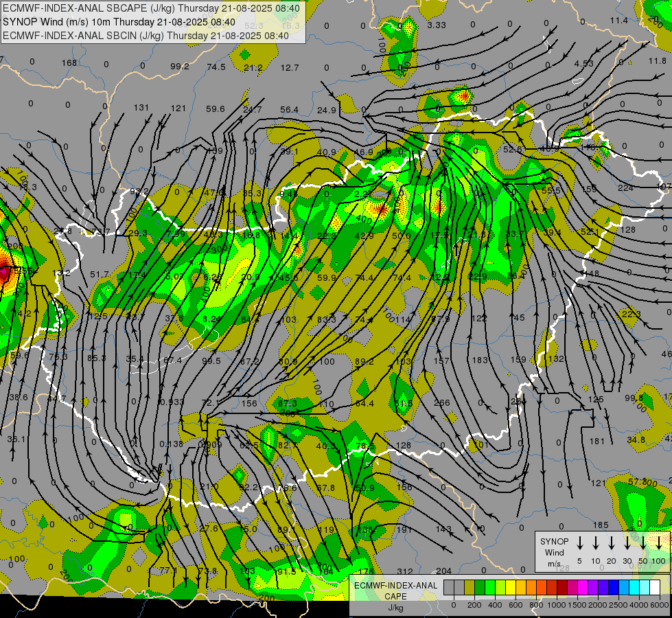Click the map value 89.2
The image size is (672, 618).
[x=364, y=362]
